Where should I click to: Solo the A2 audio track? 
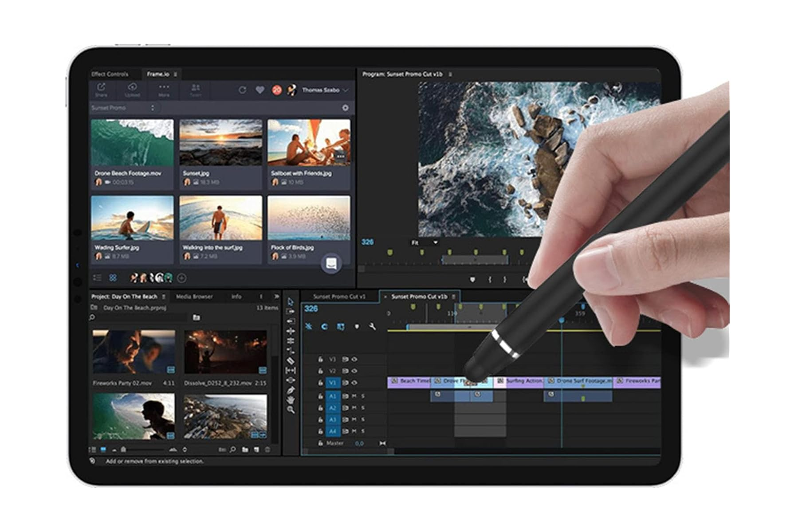click(x=363, y=407)
